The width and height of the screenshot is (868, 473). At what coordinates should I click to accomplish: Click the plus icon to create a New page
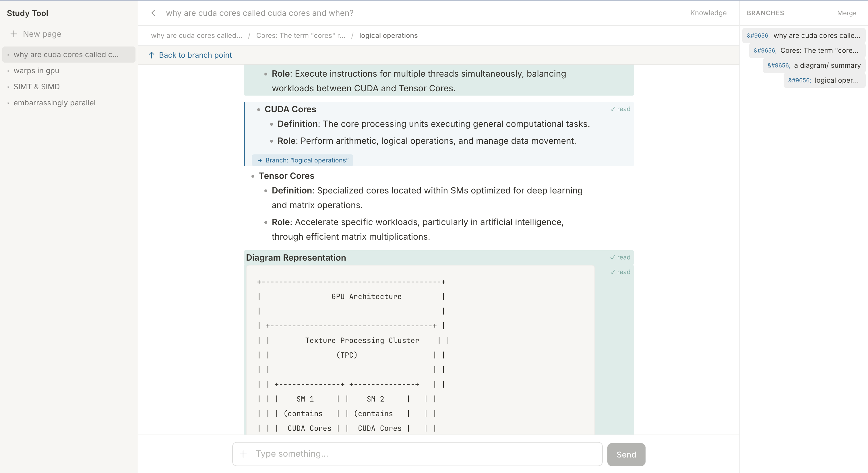click(13, 34)
